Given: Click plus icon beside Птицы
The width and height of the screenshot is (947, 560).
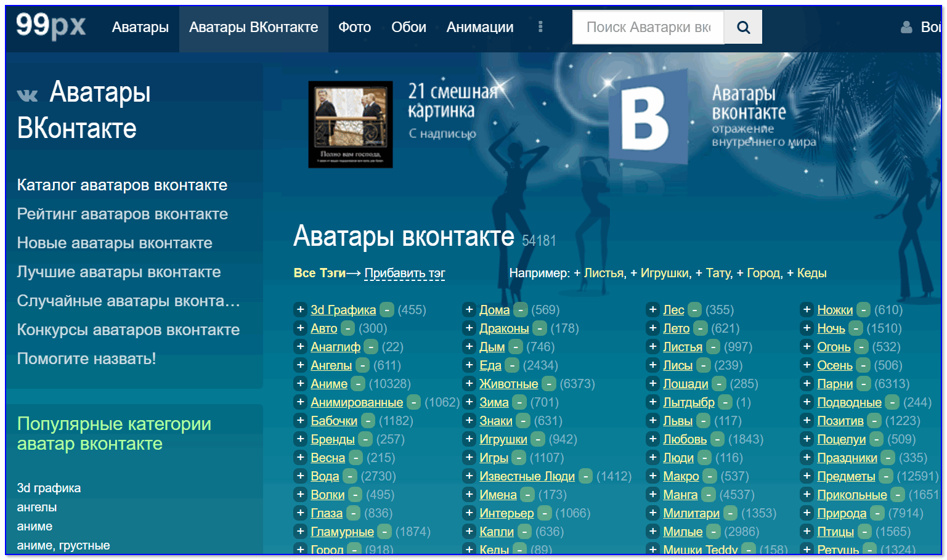Looking at the screenshot, I should [x=807, y=531].
